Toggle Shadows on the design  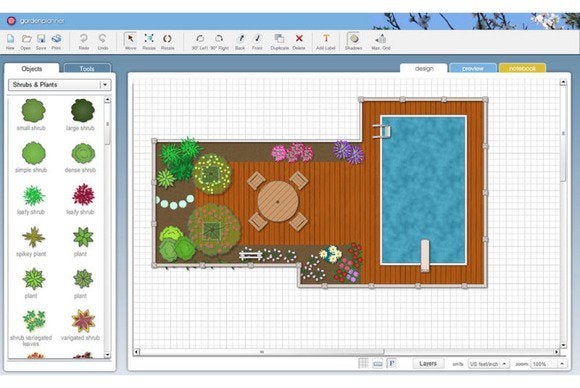click(354, 41)
